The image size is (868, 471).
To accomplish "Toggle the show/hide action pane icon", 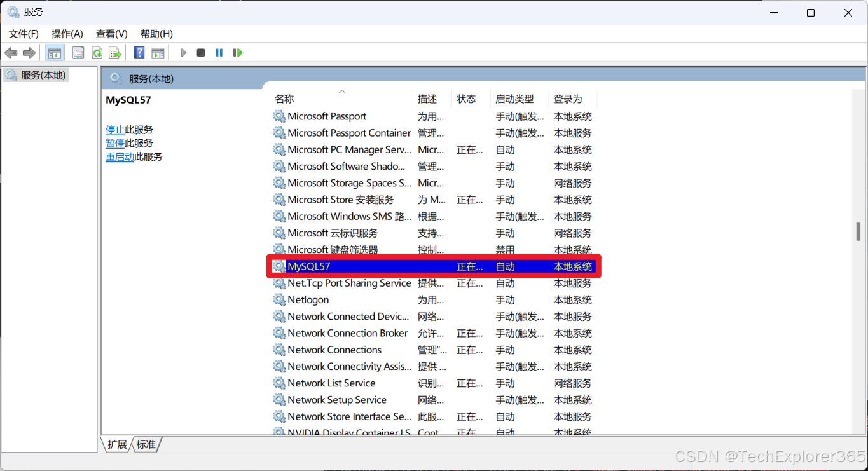I will [x=158, y=53].
